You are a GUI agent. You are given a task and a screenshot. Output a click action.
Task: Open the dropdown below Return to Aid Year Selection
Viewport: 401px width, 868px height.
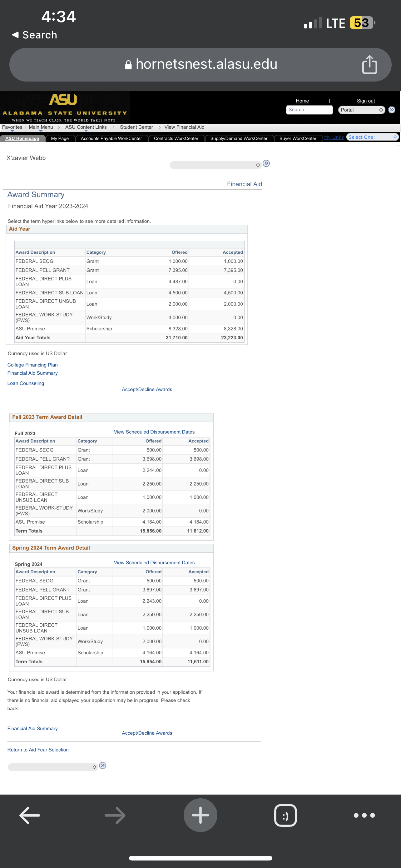pyautogui.click(x=52, y=767)
